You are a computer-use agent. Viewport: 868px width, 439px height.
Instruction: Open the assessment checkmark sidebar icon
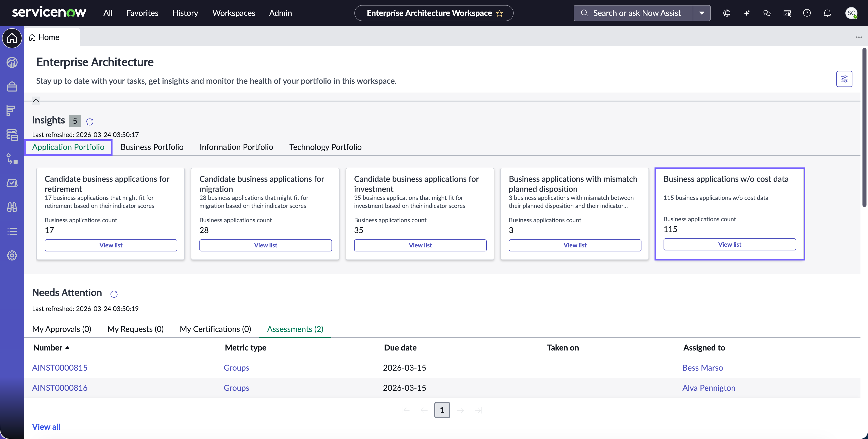click(12, 183)
